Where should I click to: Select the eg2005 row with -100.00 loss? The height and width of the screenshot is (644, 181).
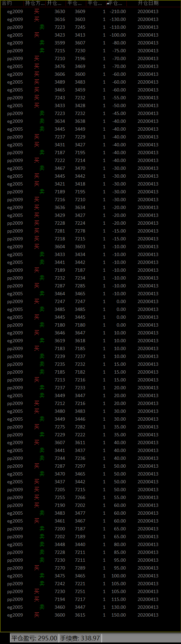(x=90, y=35)
